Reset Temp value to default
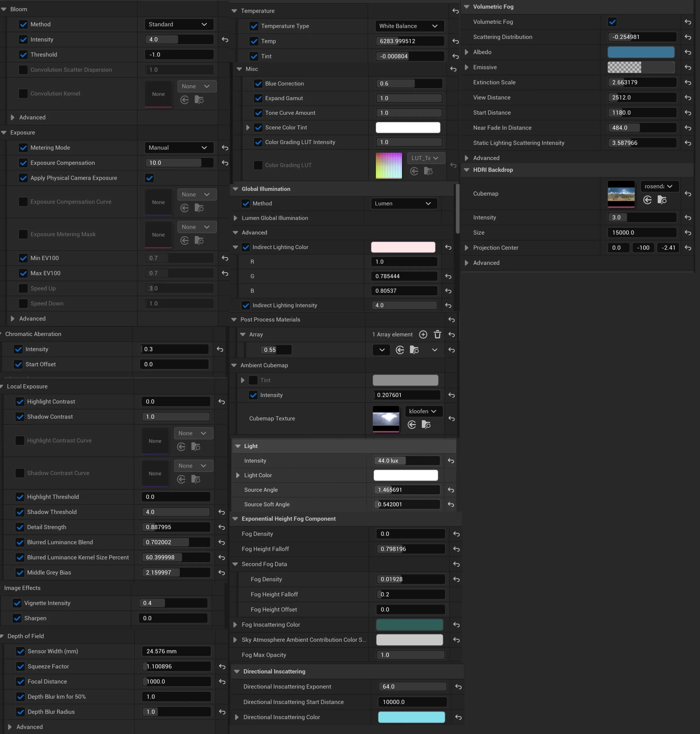The image size is (700, 734). coord(455,41)
